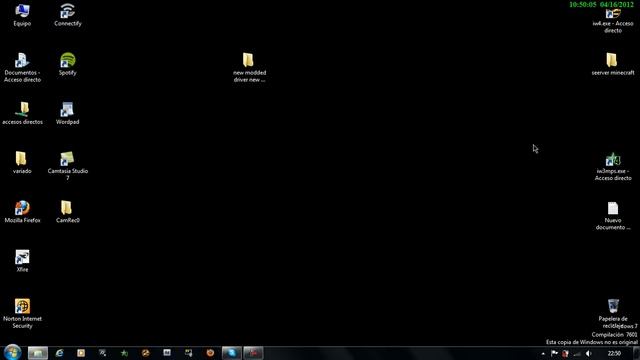
Task: Open the Equipo desktop icon
Action: tap(22, 15)
